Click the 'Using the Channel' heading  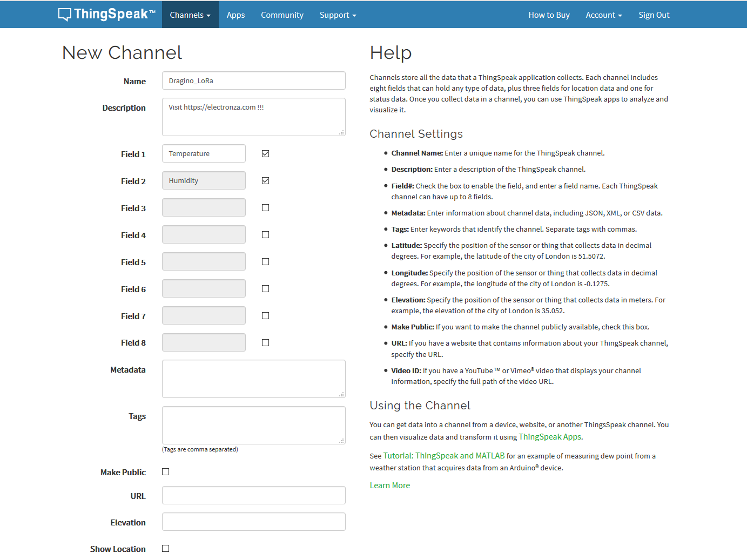pos(420,406)
